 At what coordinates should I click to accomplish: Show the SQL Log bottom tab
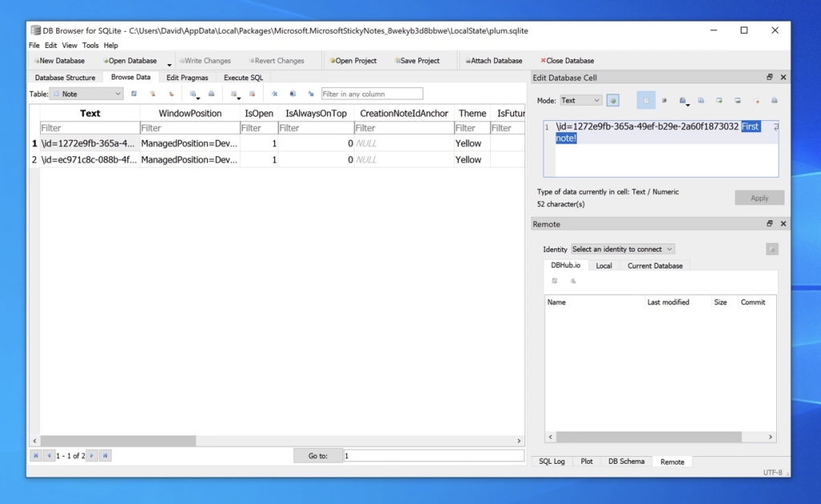pos(552,462)
